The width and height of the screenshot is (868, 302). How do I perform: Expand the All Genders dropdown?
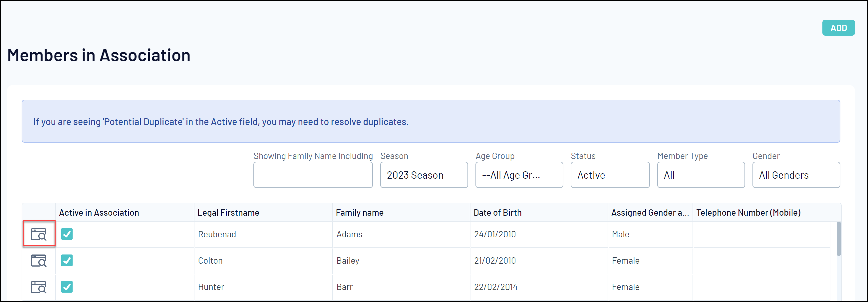(796, 175)
